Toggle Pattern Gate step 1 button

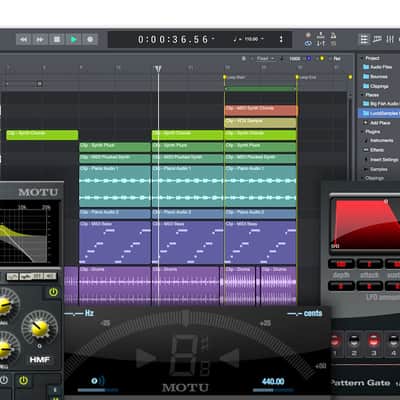point(335,341)
